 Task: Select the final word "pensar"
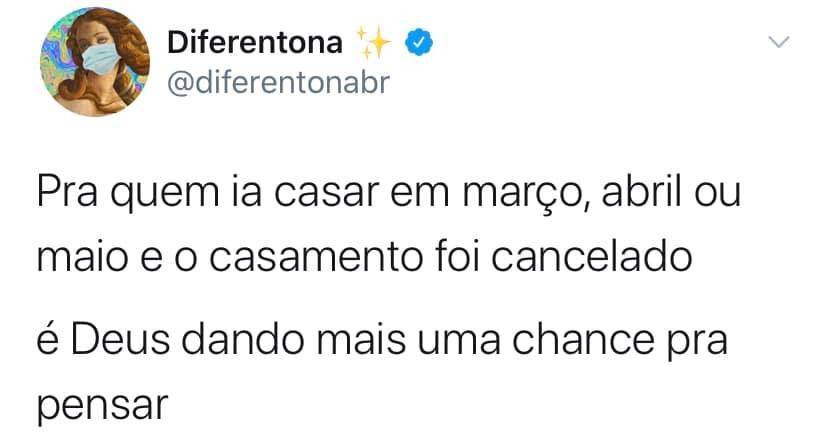100,405
